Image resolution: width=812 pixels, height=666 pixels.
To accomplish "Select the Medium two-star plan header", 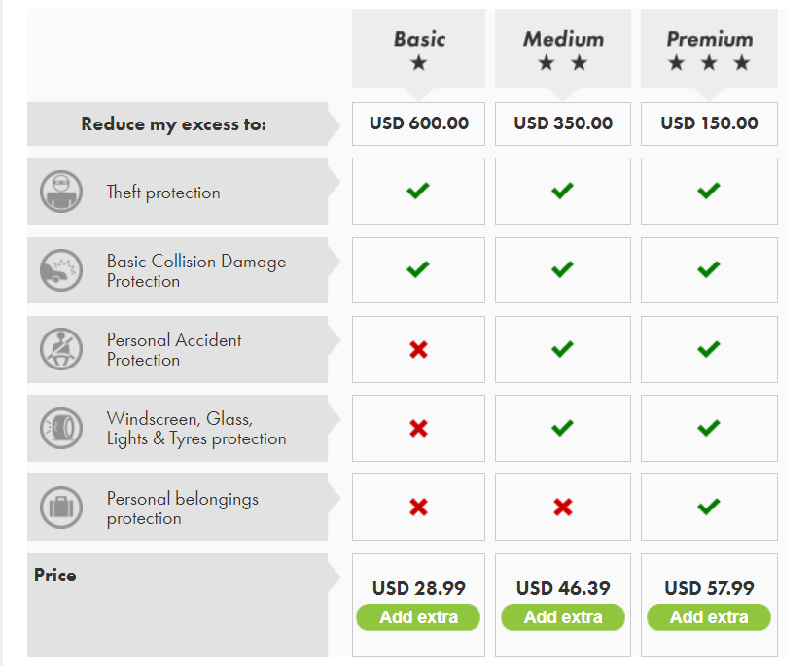I will coord(563,50).
